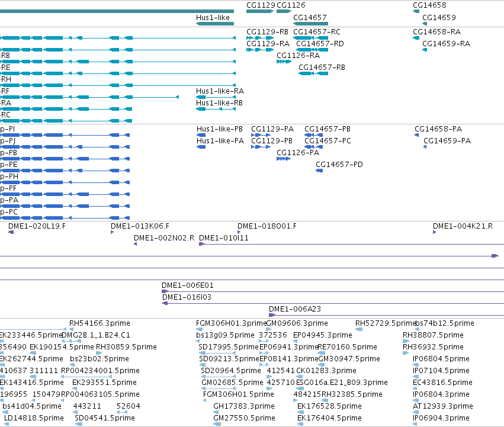Select EST RH52729.5prime
This screenshot has width=504, height=427.
pyautogui.click(x=386, y=323)
